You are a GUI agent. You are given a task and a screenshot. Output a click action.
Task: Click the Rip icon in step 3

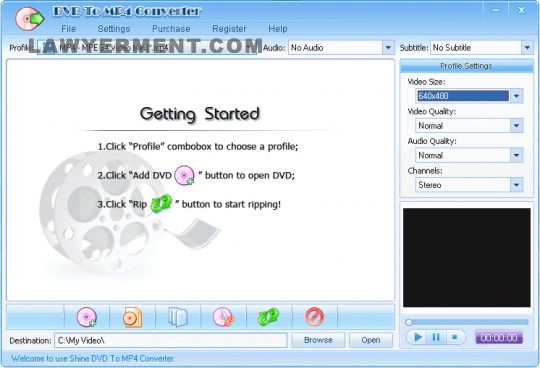click(161, 203)
